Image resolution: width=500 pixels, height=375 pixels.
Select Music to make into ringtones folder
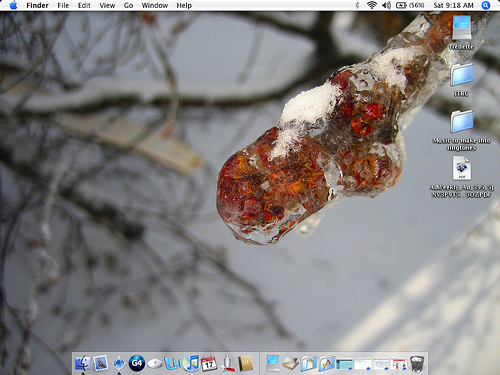(x=462, y=122)
